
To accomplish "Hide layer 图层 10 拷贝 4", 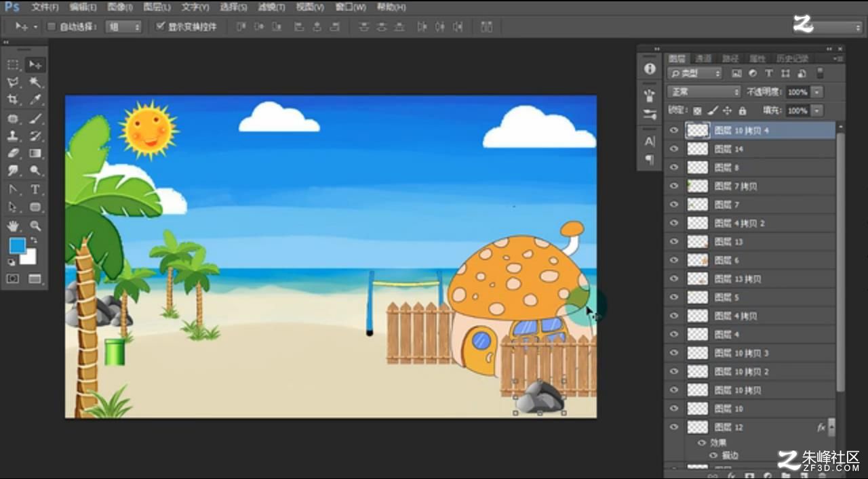I will [x=673, y=130].
